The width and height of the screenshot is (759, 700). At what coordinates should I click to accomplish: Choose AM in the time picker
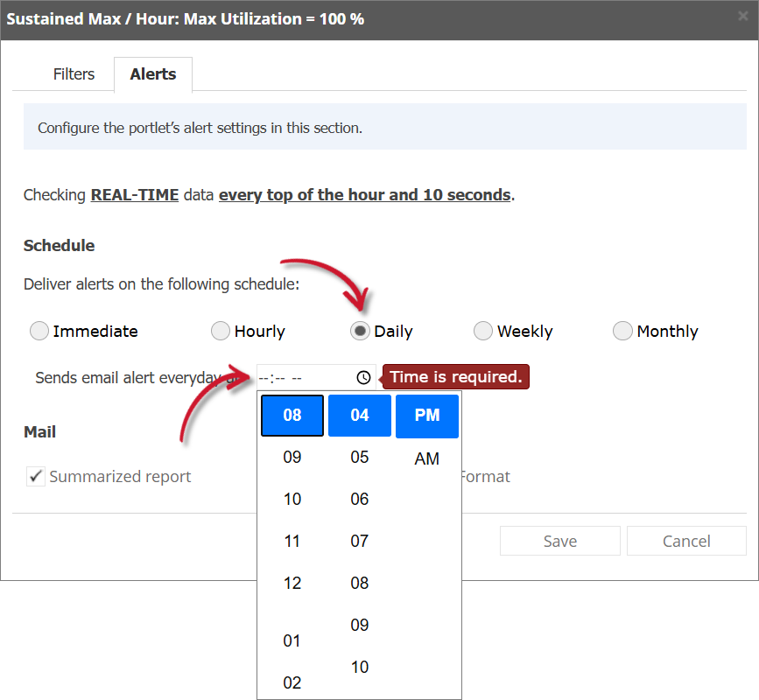click(x=426, y=458)
